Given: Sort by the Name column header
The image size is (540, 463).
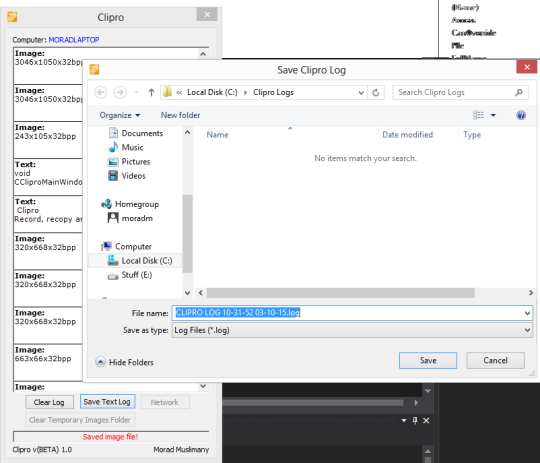Looking at the screenshot, I should click(x=217, y=135).
